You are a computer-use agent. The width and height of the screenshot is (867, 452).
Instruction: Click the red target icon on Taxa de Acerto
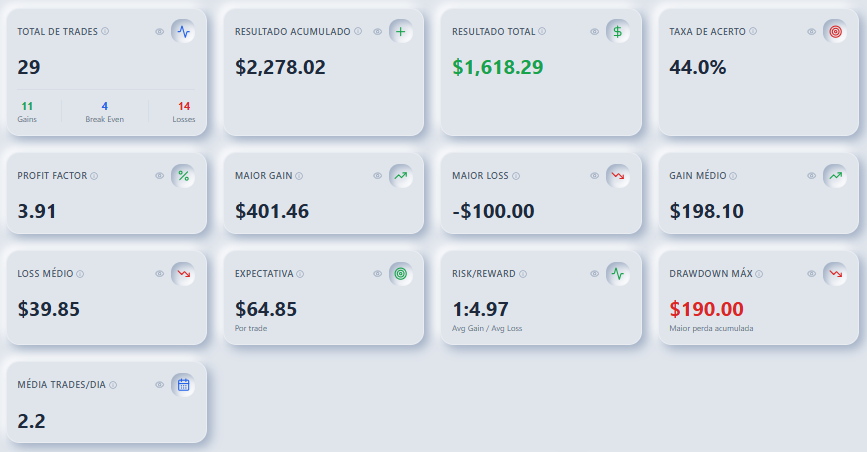pos(835,32)
